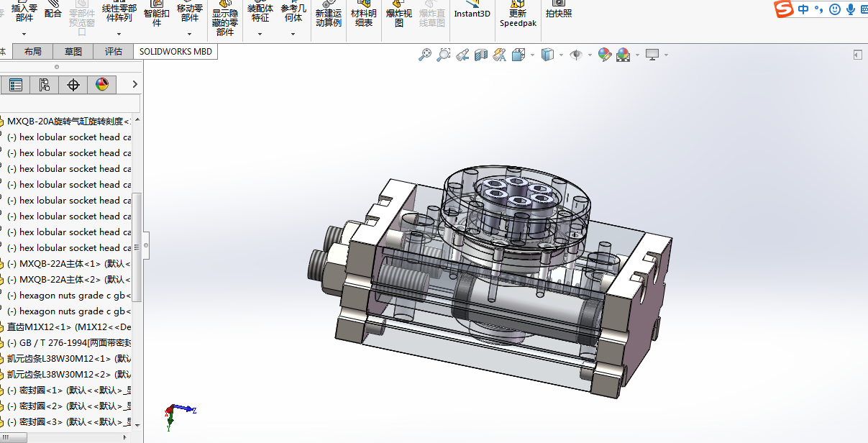Click 显示隐藏的零部件 tool
The image size is (868, 443).
[225, 18]
